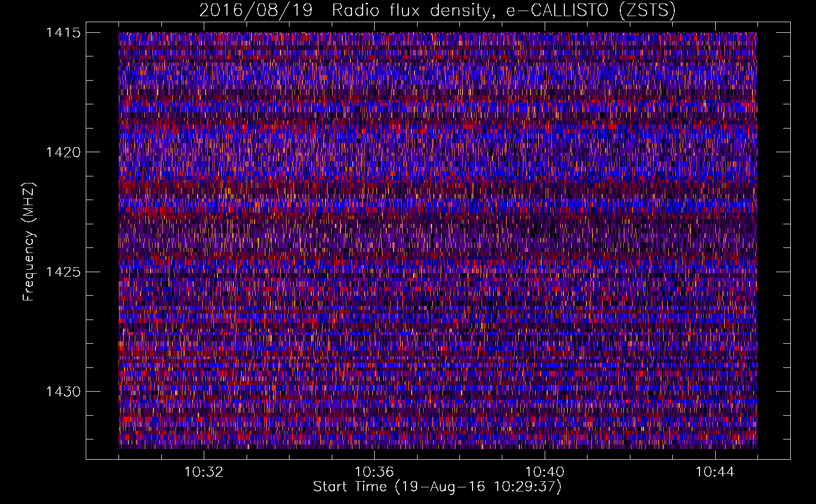Screen dimensions: 816x504
Task: Select the 10:40 time tick label
Action: click(545, 472)
